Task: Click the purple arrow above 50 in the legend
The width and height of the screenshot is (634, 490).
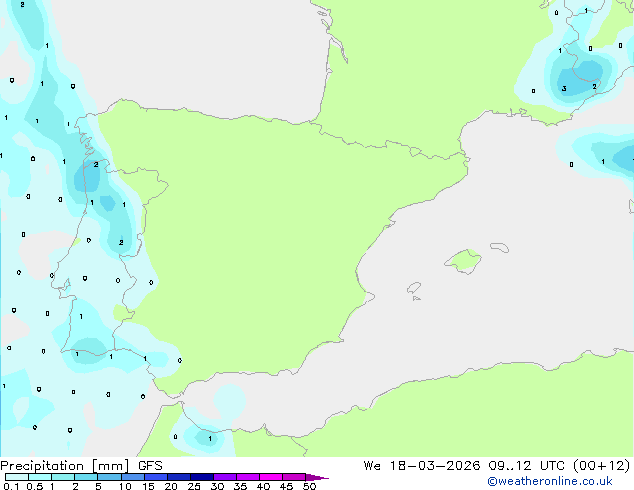Action: (317, 477)
